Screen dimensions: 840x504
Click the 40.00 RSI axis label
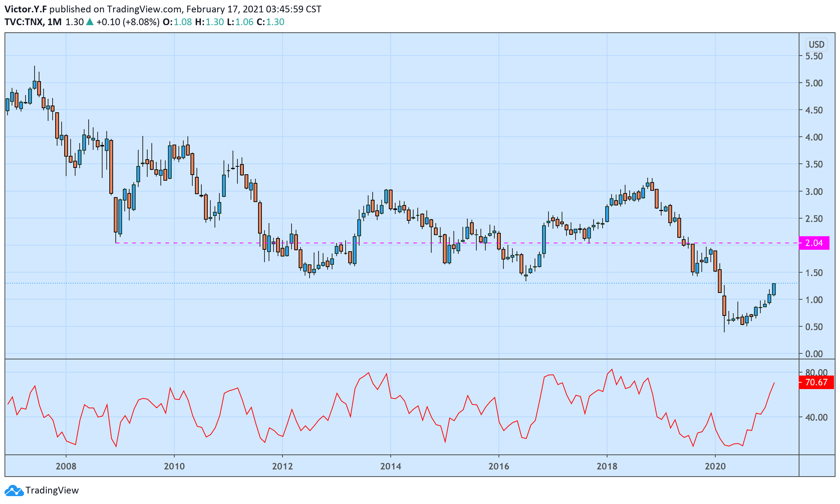point(816,417)
